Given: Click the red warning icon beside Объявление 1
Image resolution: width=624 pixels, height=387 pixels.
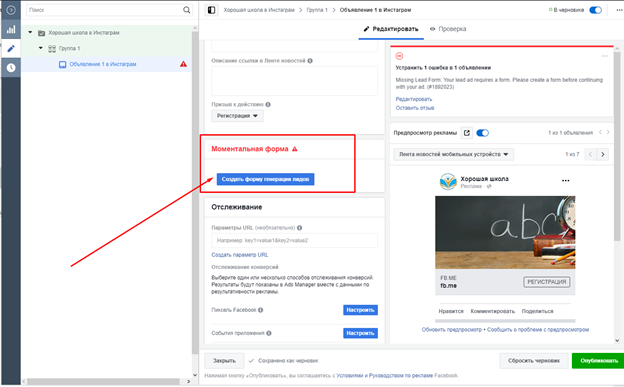Looking at the screenshot, I should [183, 64].
